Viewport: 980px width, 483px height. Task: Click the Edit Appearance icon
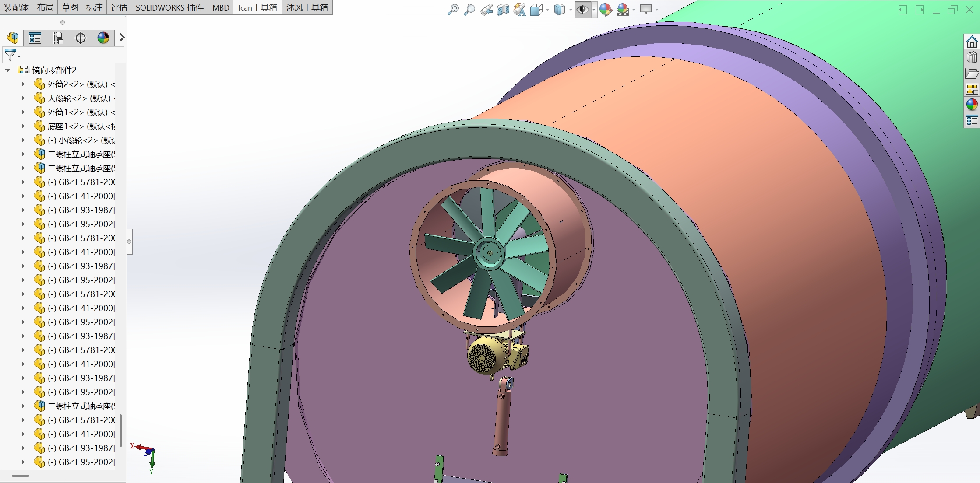point(606,9)
